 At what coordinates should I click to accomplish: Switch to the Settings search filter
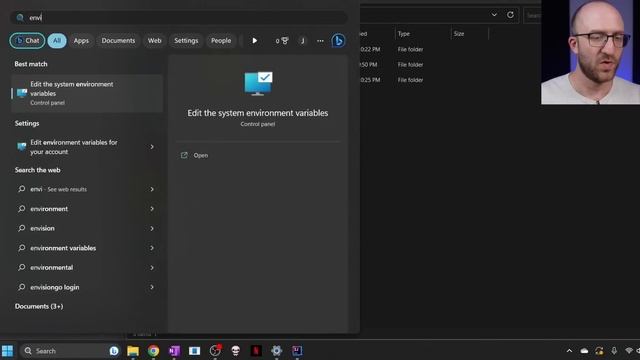(x=186, y=40)
